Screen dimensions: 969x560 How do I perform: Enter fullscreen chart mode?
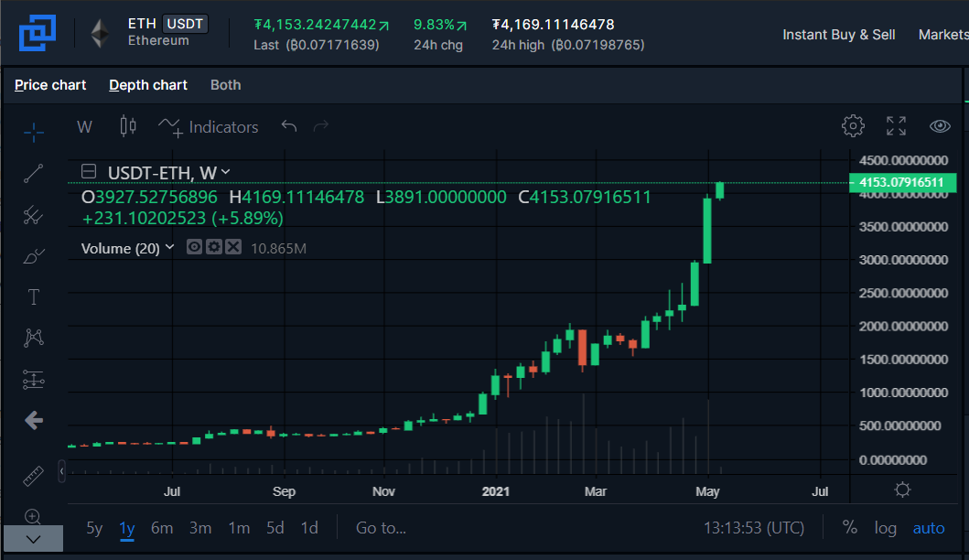pyautogui.click(x=896, y=126)
